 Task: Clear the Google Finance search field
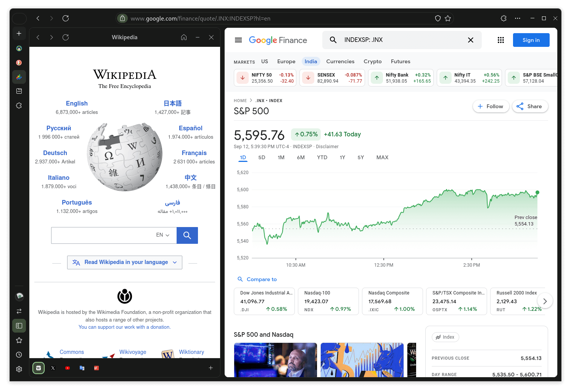tap(471, 40)
